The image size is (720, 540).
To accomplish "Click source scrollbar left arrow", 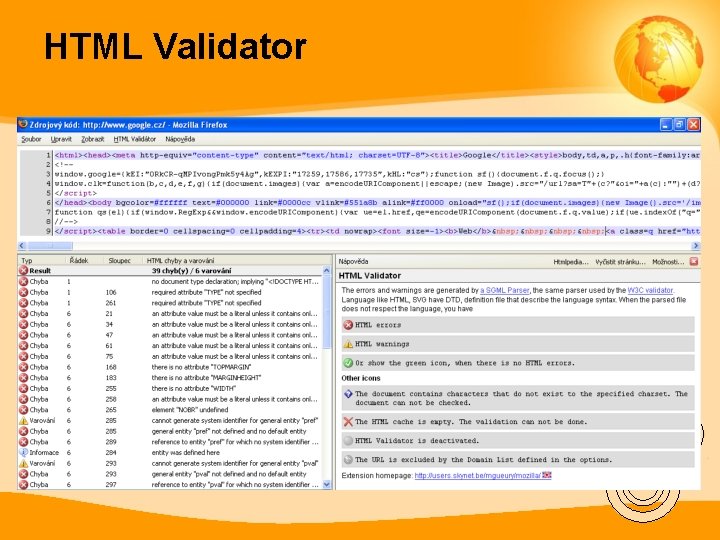I will pyautogui.click(x=22, y=246).
